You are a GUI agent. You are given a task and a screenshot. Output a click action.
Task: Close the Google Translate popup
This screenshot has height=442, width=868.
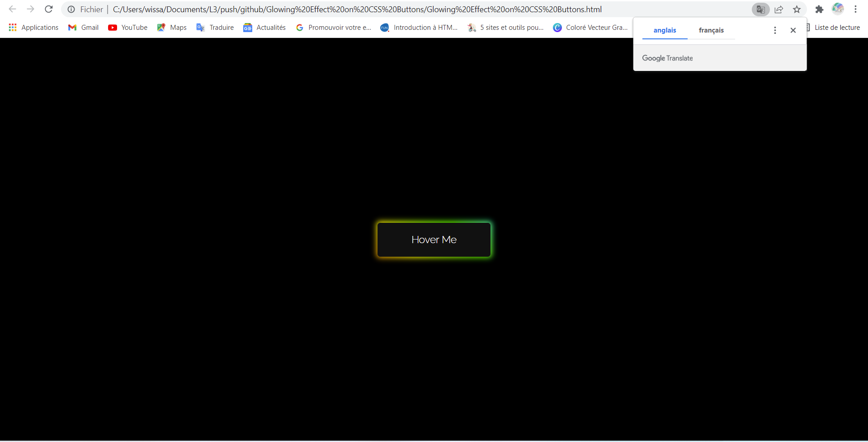click(x=793, y=30)
